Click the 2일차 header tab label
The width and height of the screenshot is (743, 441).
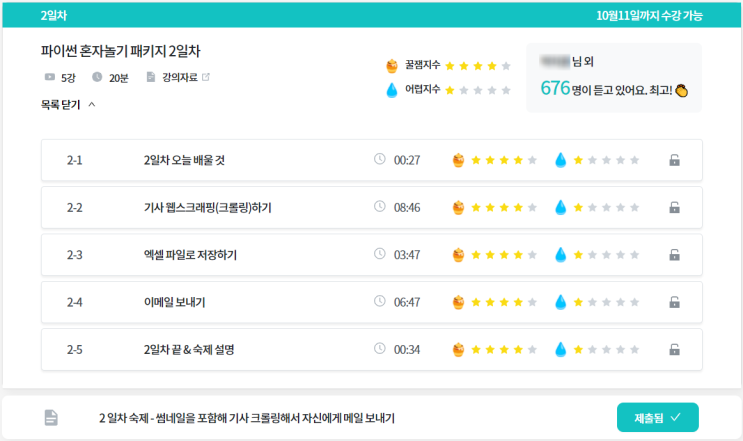pyautogui.click(x=54, y=16)
